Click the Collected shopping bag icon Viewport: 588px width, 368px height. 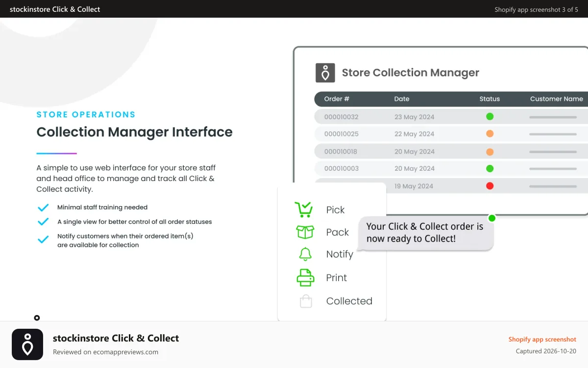(x=306, y=301)
